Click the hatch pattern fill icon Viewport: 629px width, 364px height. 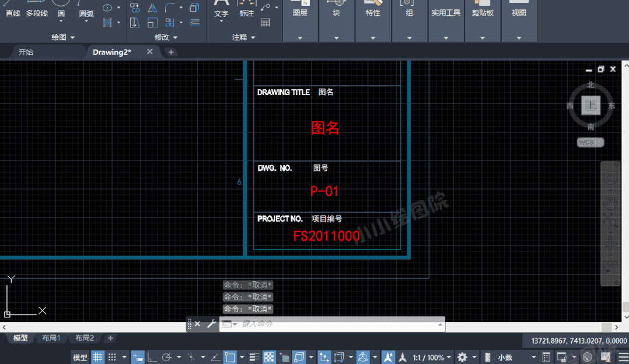pyautogui.click(x=107, y=23)
